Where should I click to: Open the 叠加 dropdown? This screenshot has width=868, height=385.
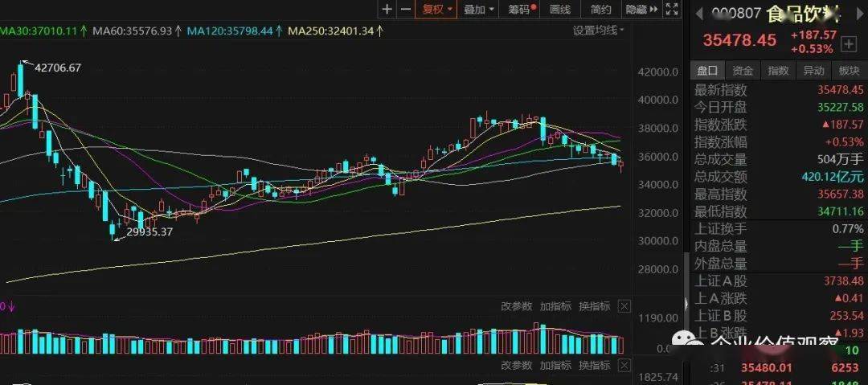(x=478, y=9)
